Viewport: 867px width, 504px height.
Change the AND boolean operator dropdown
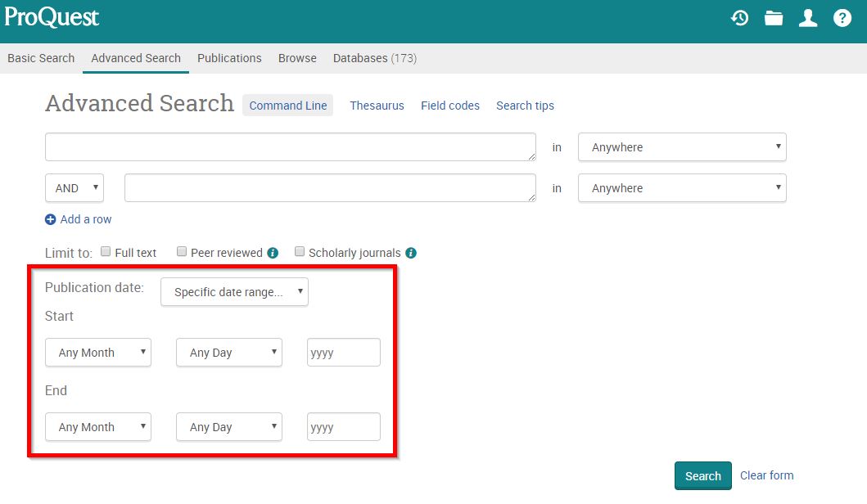click(x=75, y=188)
